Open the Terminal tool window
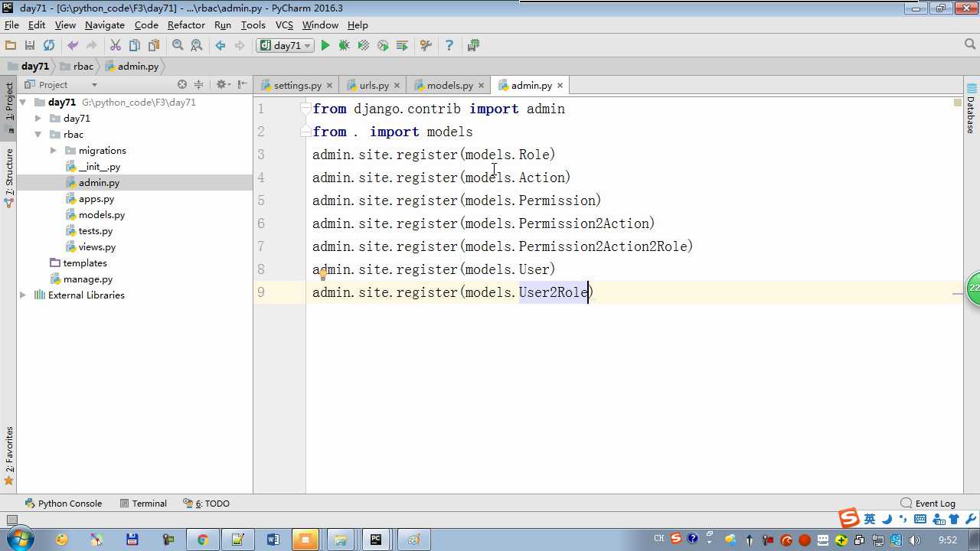The height and width of the screenshot is (551, 980). pyautogui.click(x=143, y=504)
